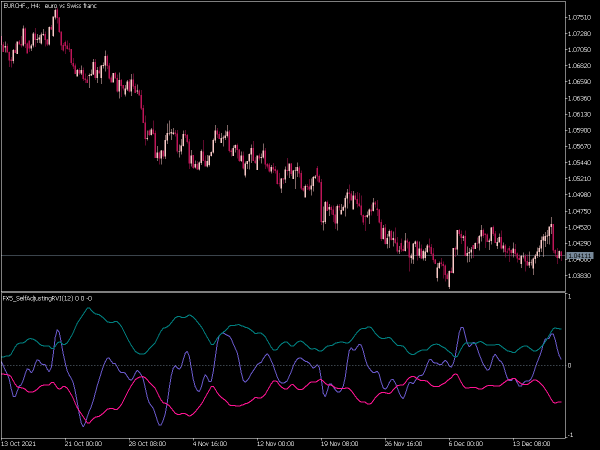
Task: Click the indicator scale zero level label
Action: point(569,366)
